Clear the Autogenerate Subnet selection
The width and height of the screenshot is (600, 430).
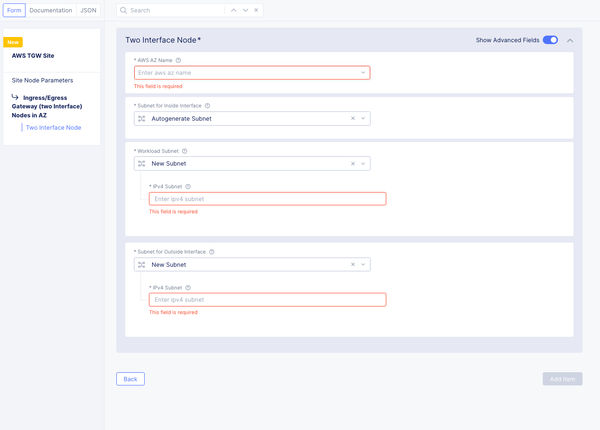click(x=353, y=118)
